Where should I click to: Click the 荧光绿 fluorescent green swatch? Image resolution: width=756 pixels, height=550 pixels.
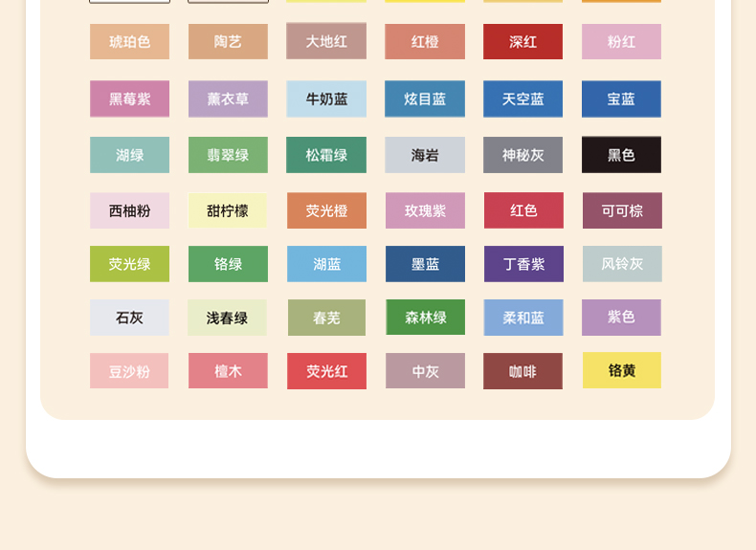tap(129, 264)
